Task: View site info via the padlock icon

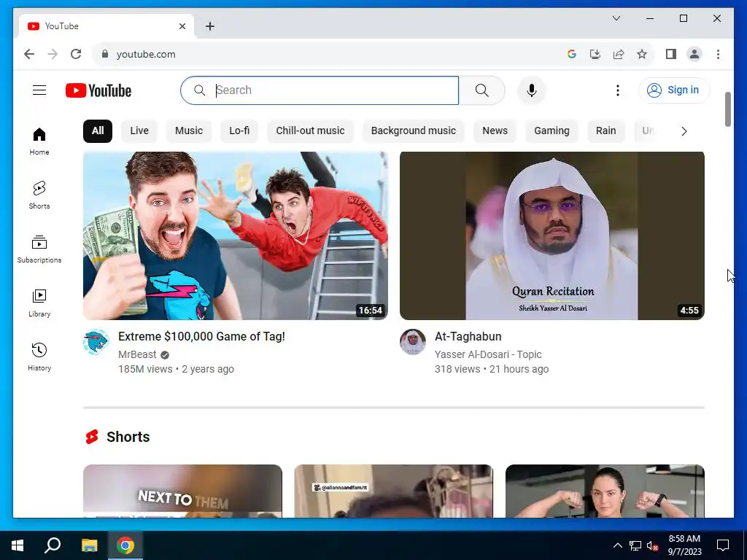Action: (x=105, y=54)
